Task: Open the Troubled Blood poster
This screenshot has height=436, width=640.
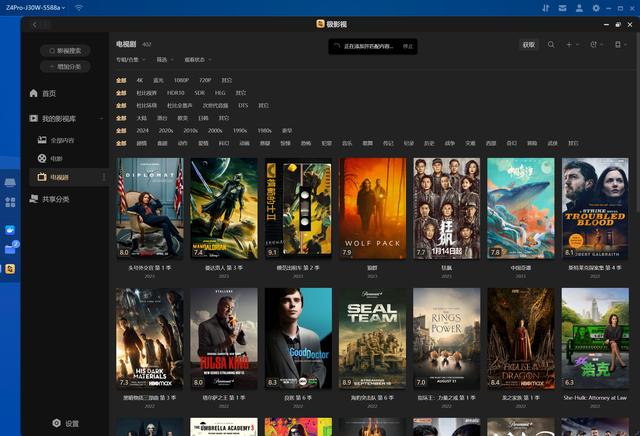Action: tap(595, 208)
